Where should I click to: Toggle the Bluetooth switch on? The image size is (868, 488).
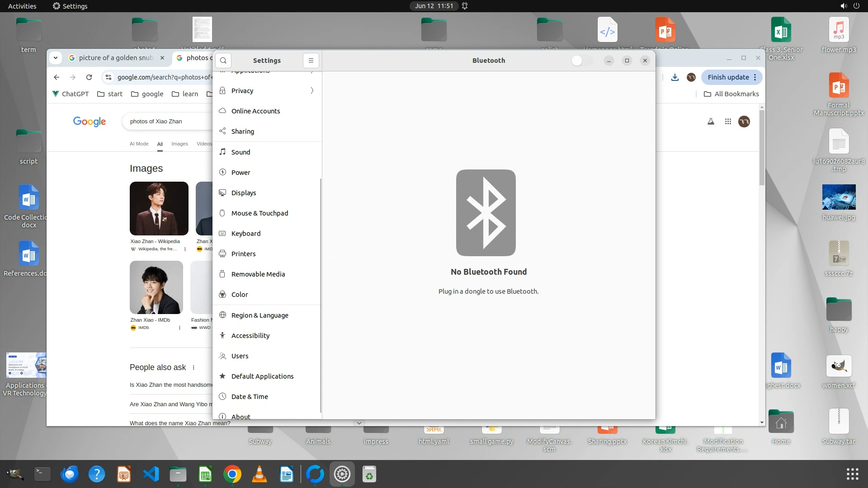click(581, 61)
